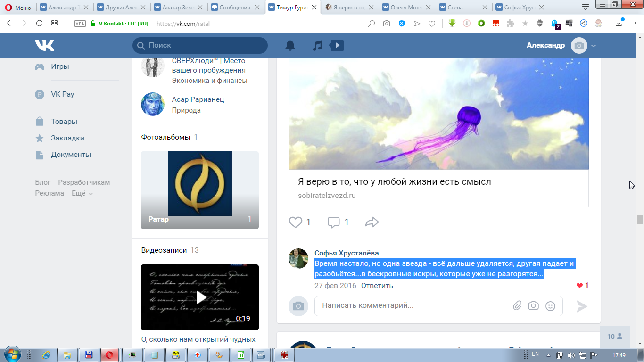Toggle the VPN badge in address bar

point(80,24)
